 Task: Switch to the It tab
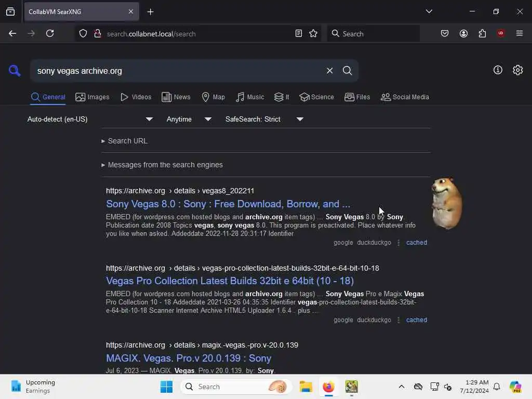(x=281, y=97)
